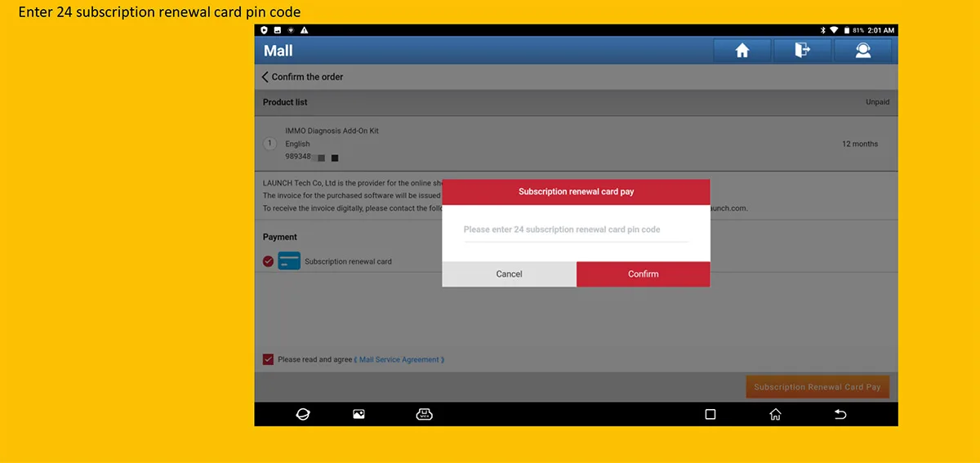
Task: Tap the battery indicator showing 81%
Action: [x=853, y=30]
